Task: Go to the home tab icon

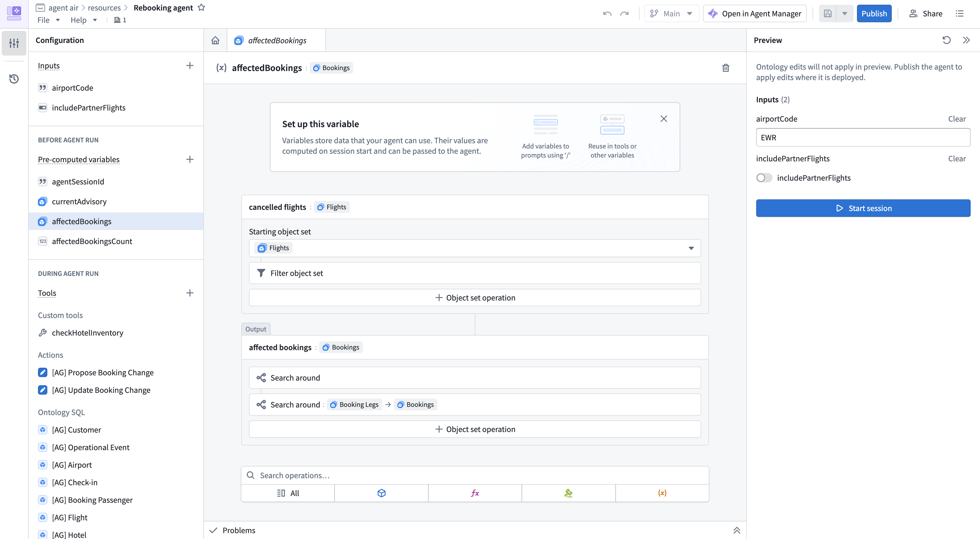Action: (x=215, y=40)
